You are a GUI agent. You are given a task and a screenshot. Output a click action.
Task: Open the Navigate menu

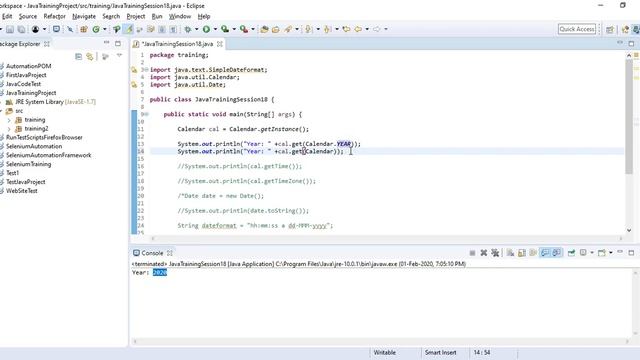point(84,16)
